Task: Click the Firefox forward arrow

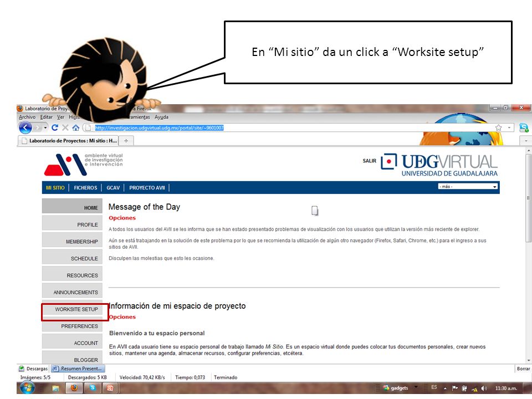Action: click(37, 128)
